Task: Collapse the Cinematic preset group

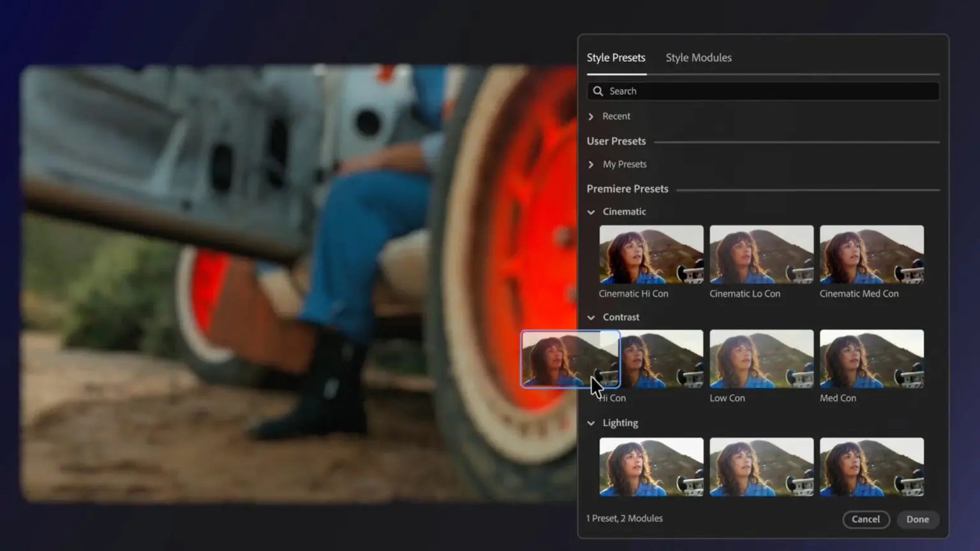Action: [x=591, y=212]
